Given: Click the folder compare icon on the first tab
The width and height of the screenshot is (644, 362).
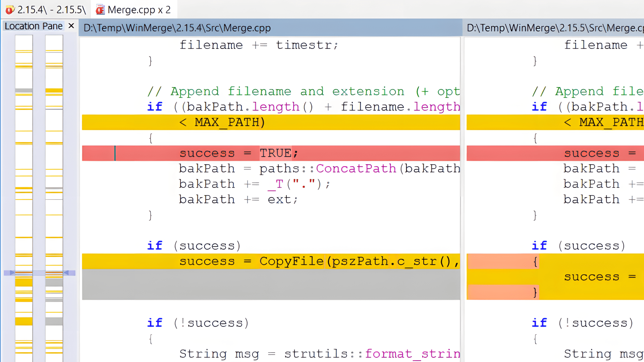Looking at the screenshot, I should 10,10.
